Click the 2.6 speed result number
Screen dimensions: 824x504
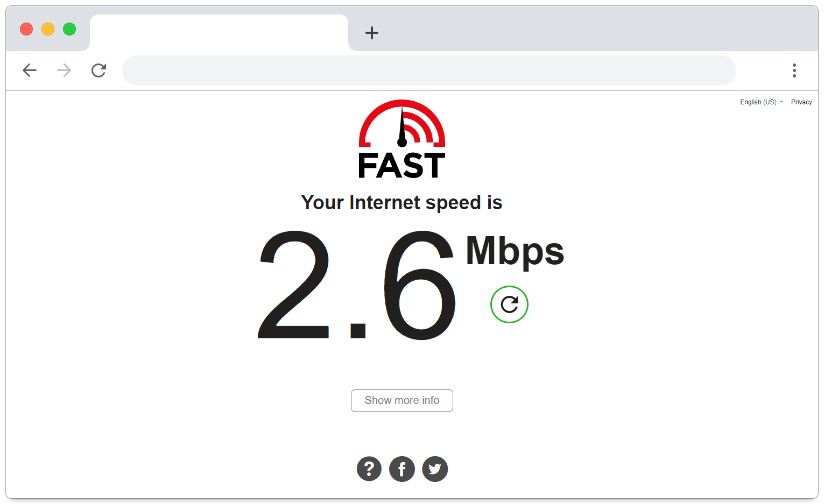(357, 285)
